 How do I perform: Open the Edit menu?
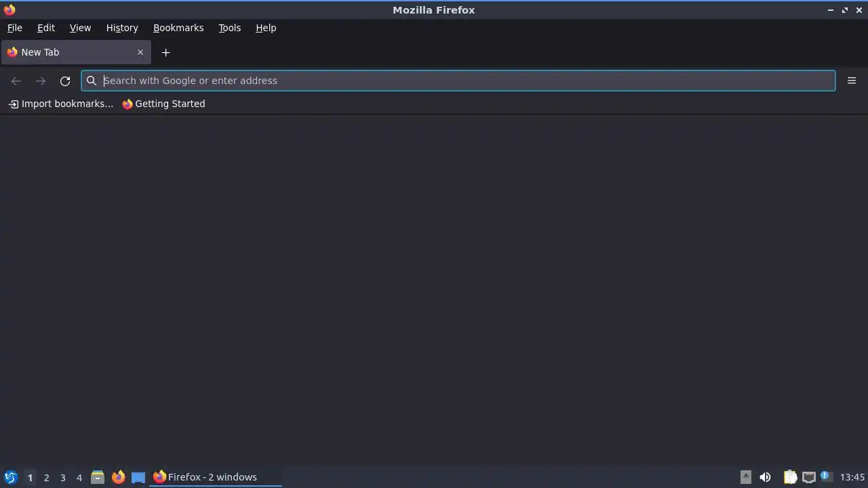click(x=46, y=28)
